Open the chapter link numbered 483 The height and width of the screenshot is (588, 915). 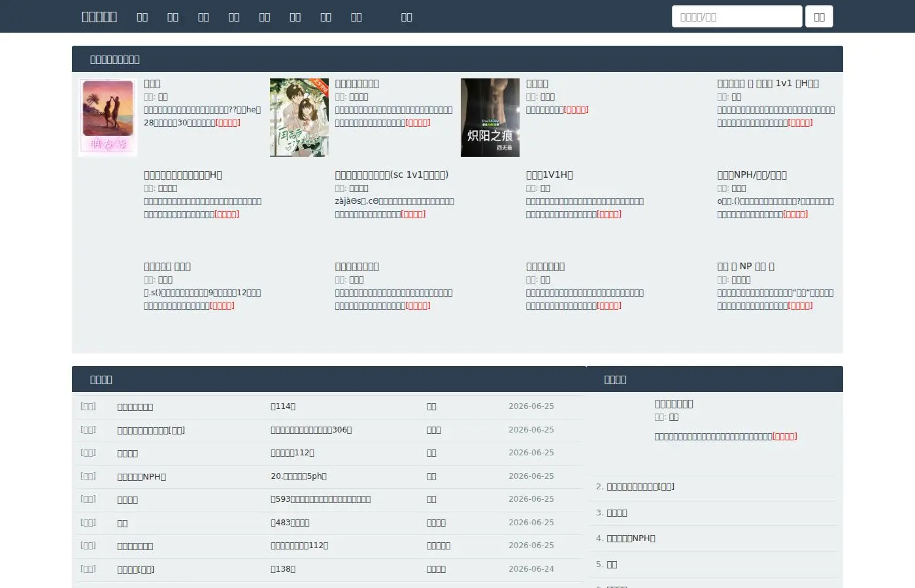(290, 523)
